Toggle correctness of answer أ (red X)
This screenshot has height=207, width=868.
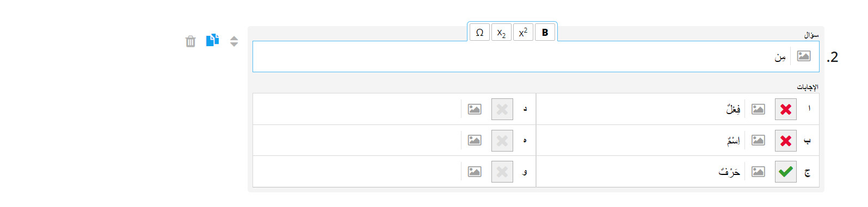(786, 109)
